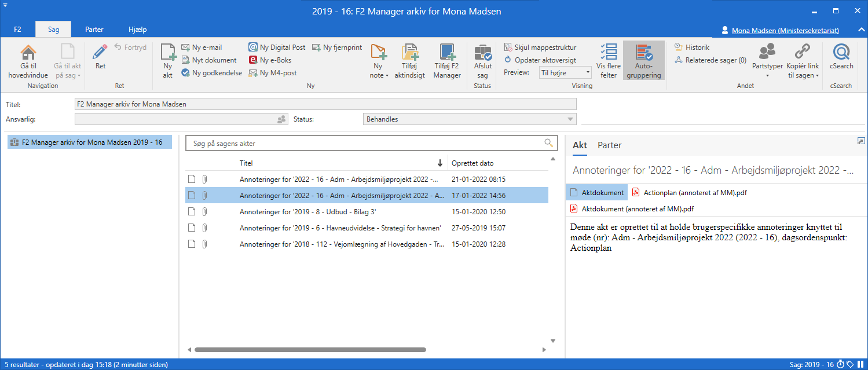Switch to the Parter tab in preview pane
The width and height of the screenshot is (868, 370).
(x=610, y=146)
